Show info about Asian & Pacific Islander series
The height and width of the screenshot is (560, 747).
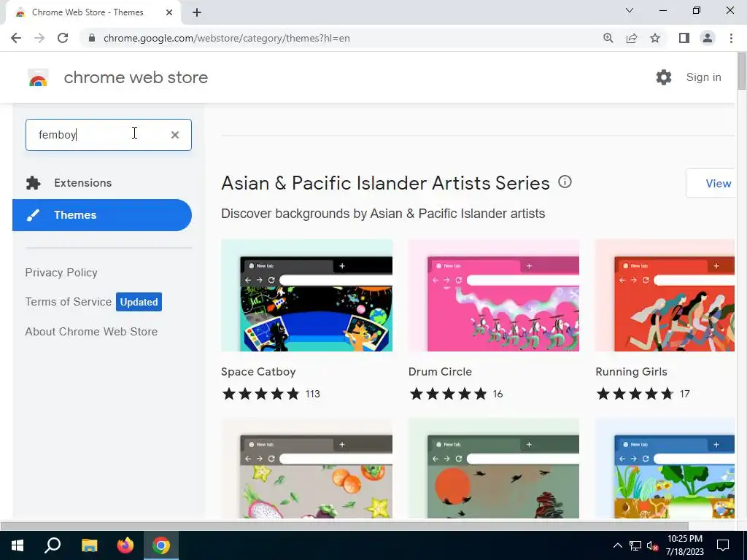[x=565, y=182]
